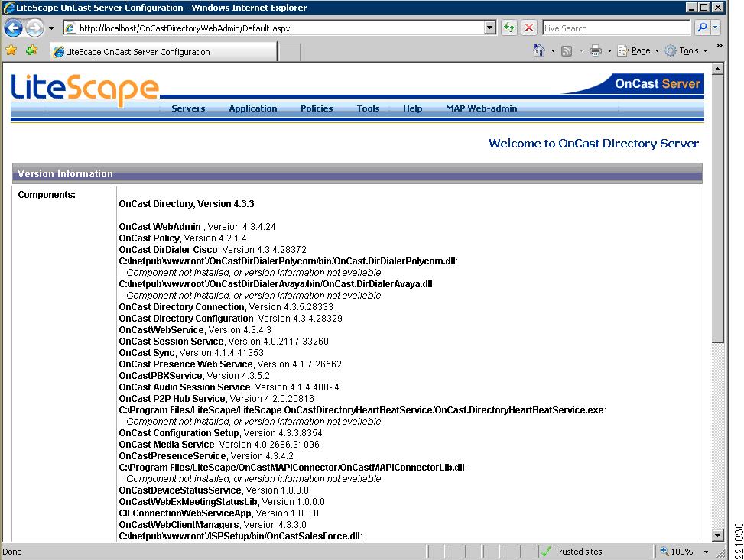744x560 pixels.
Task: Expand the address bar history dropdown
Action: pyautogui.click(x=490, y=28)
